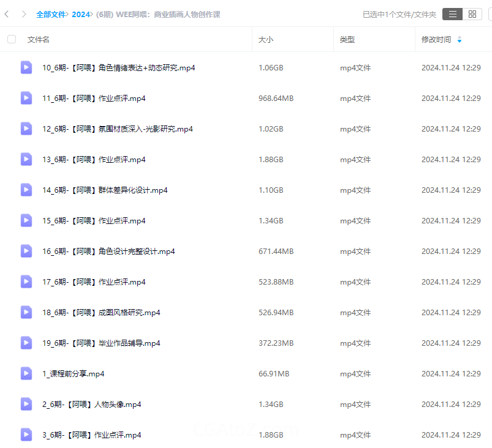
Task: Open 14_6期 群体差异化设计.mp4
Action: tap(105, 190)
